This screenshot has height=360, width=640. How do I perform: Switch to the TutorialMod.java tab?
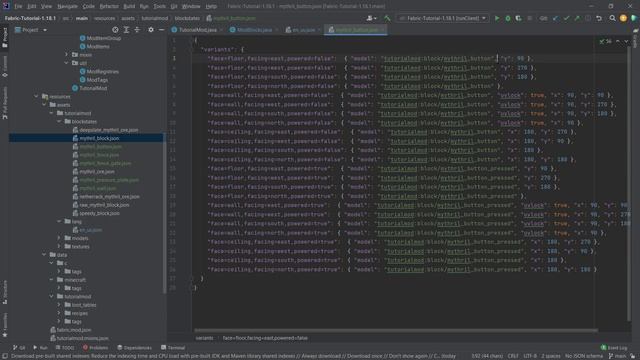coord(197,30)
